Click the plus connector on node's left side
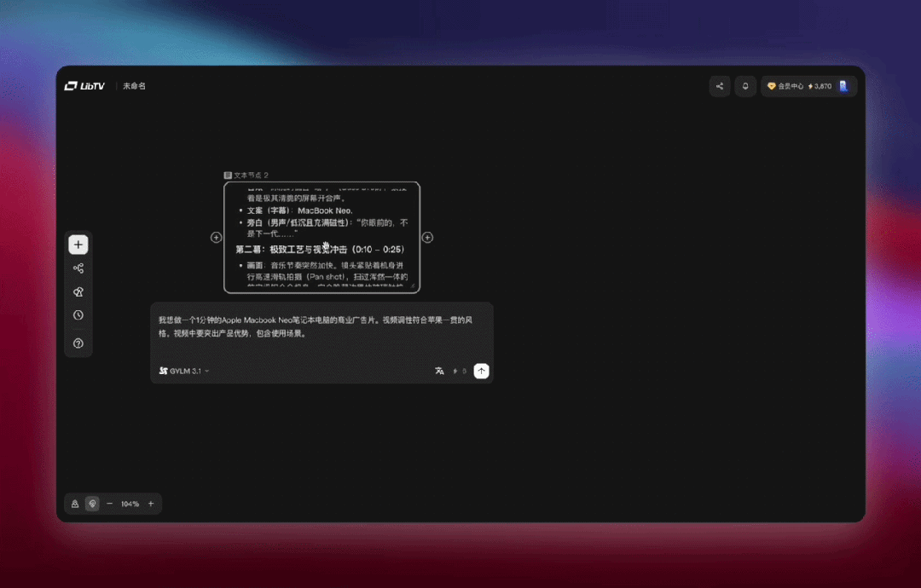 (x=217, y=238)
